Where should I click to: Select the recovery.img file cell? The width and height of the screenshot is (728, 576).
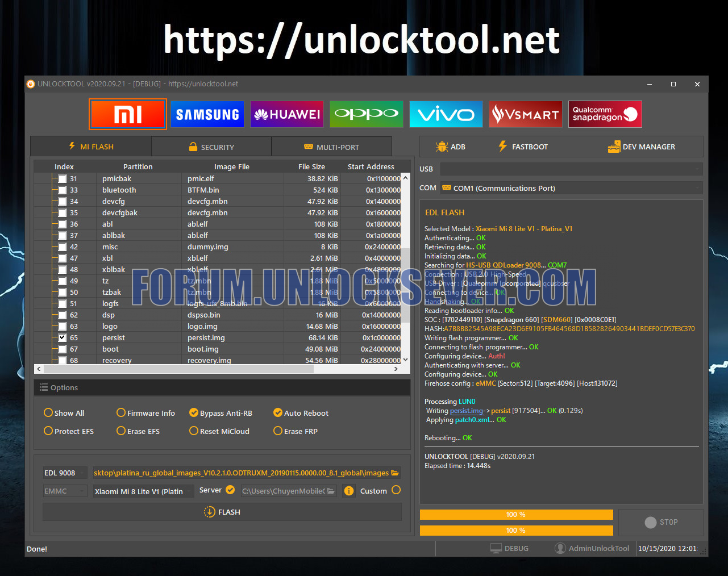pyautogui.click(x=232, y=360)
